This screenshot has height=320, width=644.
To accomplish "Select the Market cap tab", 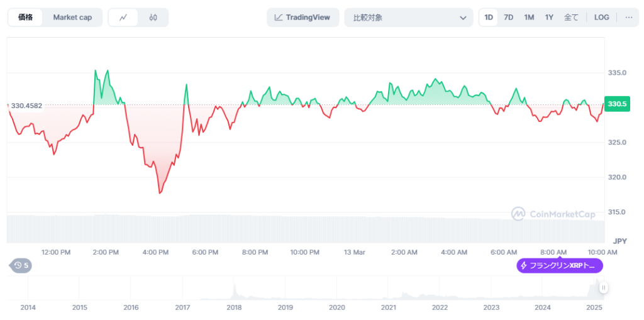I will point(72,18).
